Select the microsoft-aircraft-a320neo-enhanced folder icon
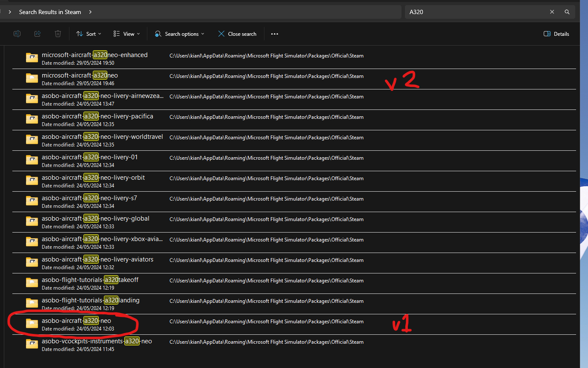This screenshot has width=588, height=368. pyautogui.click(x=32, y=57)
